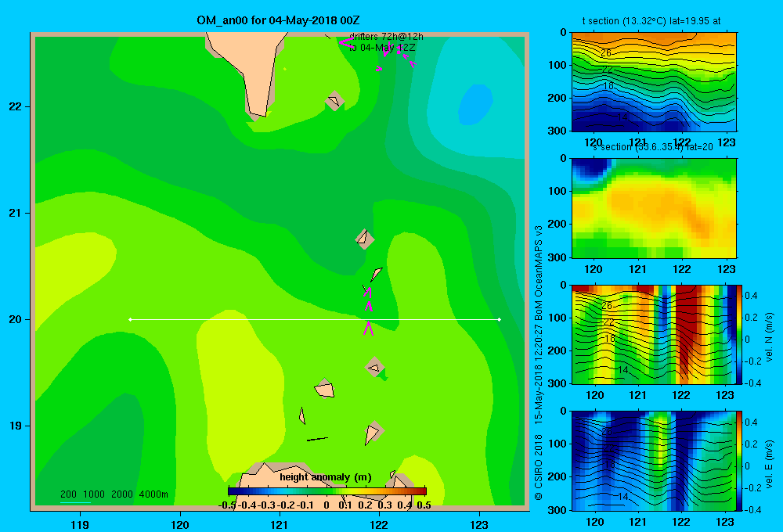Open the eastward velocity section panel
This screenshot has height=532, width=783.
pos(654,461)
